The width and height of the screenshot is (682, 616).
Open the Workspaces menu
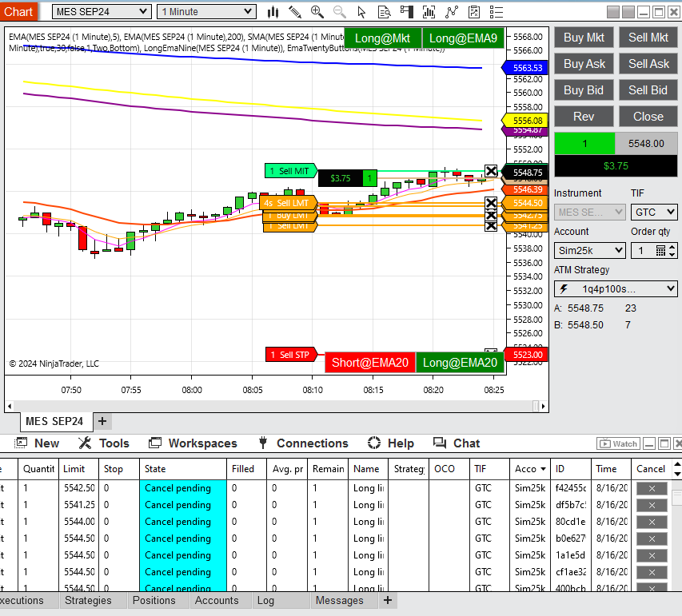click(193, 443)
